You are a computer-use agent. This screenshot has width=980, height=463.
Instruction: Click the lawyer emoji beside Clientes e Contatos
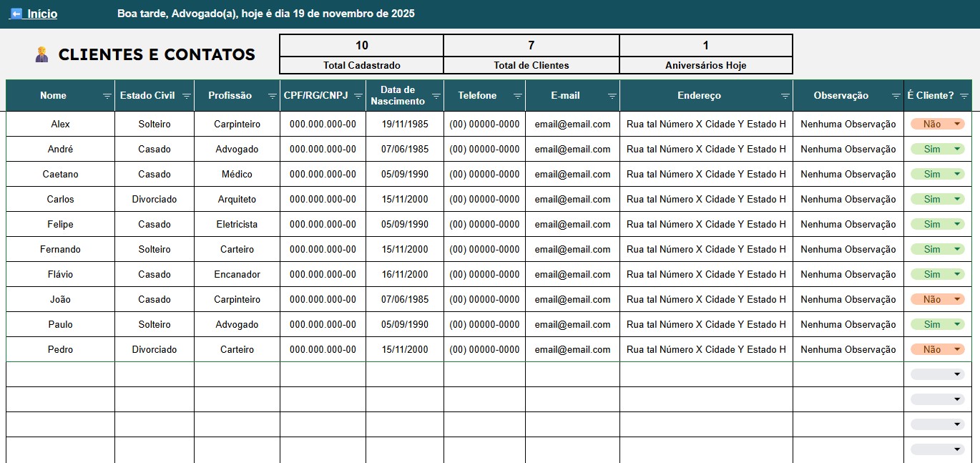click(x=41, y=54)
